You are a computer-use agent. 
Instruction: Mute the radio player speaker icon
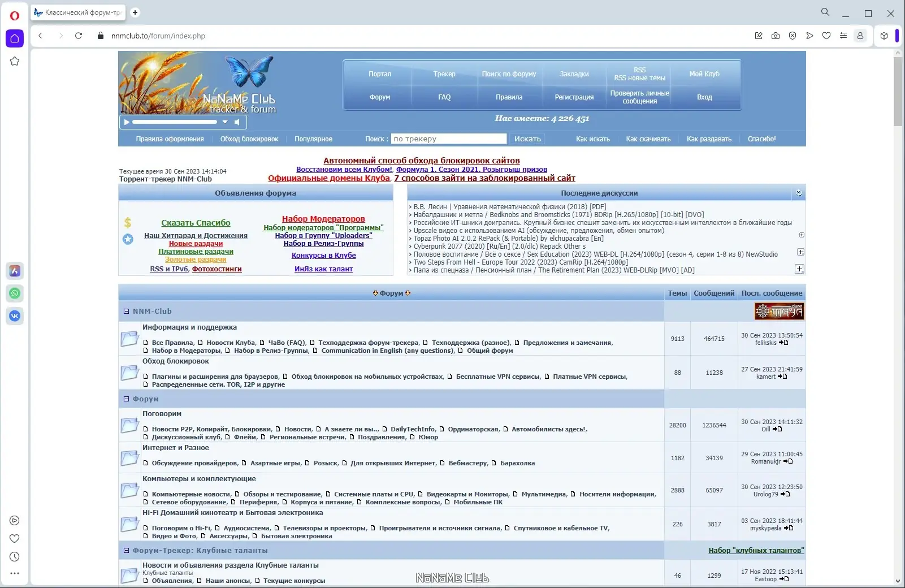[x=237, y=122]
